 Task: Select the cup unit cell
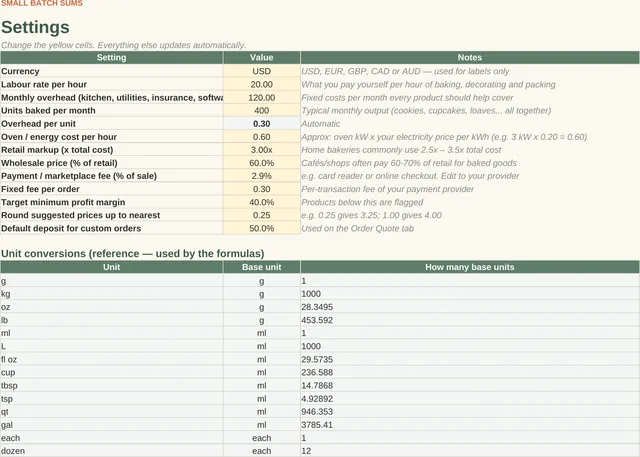tap(111, 372)
